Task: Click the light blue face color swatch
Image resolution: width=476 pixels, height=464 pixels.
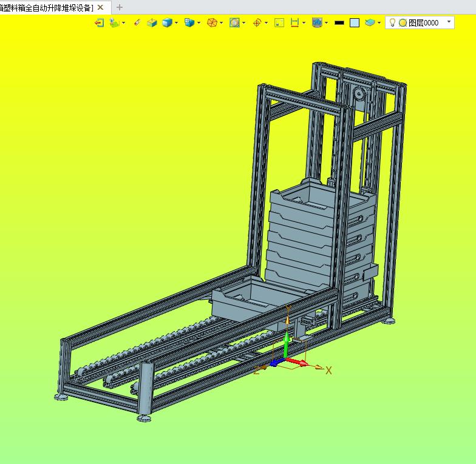Action: point(355,23)
